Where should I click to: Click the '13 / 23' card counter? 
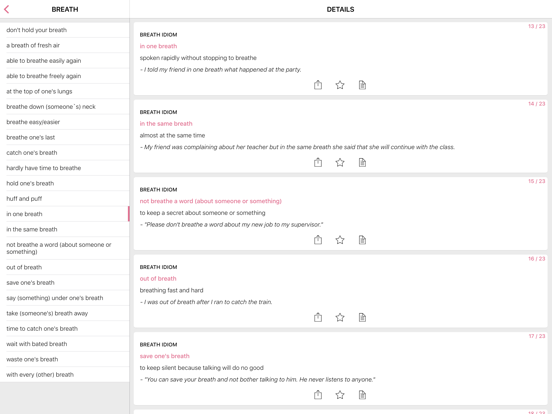coord(537,26)
